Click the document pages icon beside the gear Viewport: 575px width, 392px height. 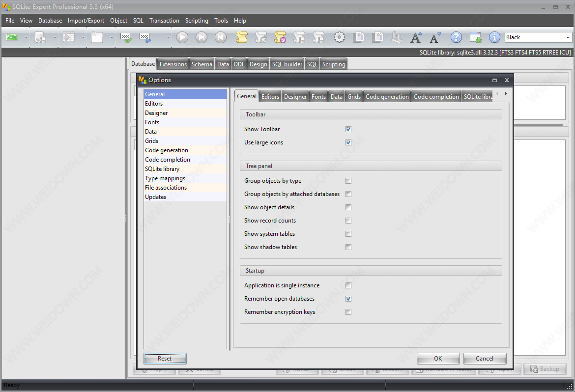pyautogui.click(x=359, y=37)
